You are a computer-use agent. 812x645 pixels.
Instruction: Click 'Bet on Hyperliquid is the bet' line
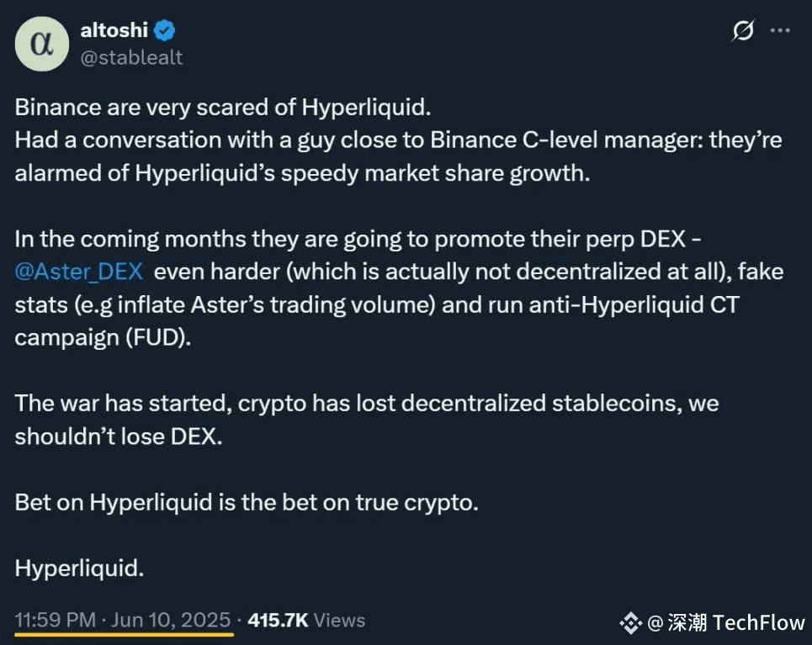point(247,503)
